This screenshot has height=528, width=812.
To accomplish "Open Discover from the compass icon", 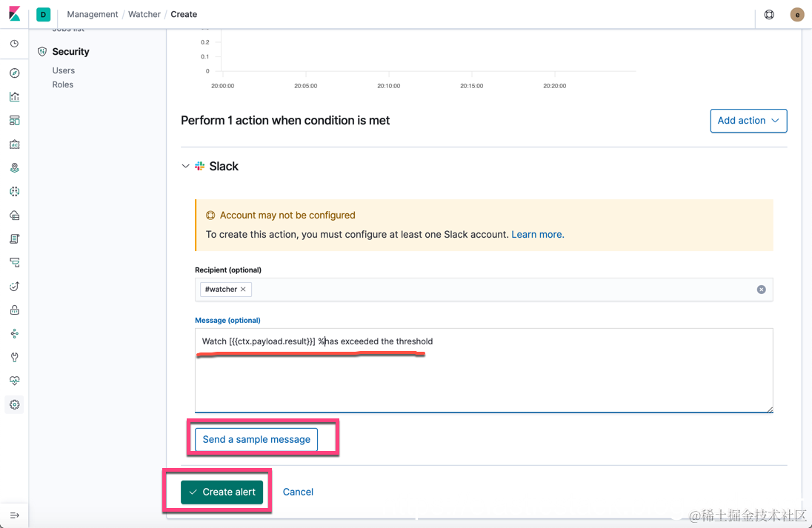I will point(14,73).
